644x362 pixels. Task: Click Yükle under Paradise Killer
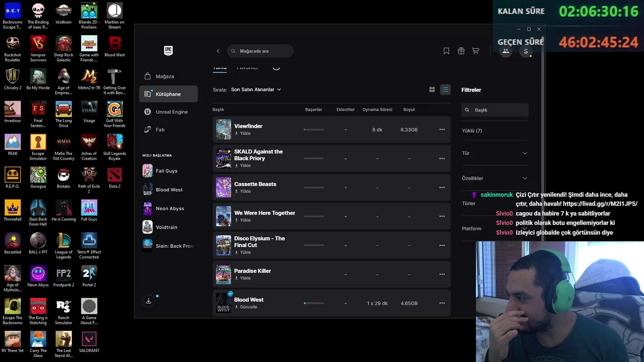(243, 278)
